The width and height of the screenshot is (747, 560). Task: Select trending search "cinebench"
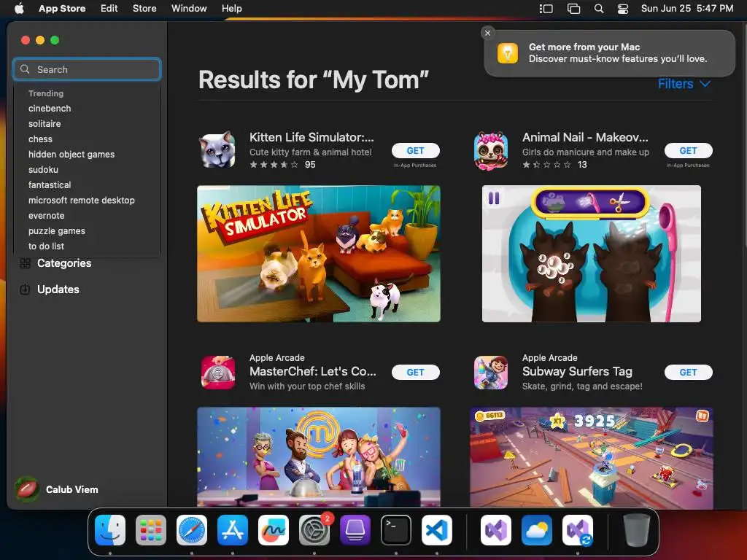pyautogui.click(x=50, y=109)
